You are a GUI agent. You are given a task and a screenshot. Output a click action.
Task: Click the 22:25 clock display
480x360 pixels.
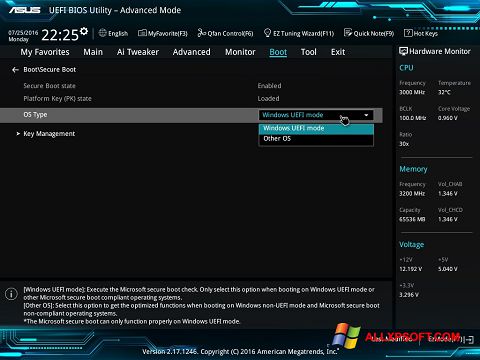click(x=60, y=35)
